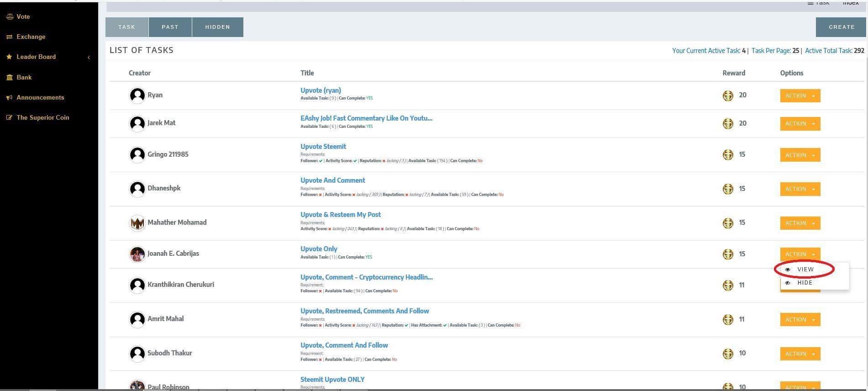
Task: Open the Upvote Steemit task link
Action: pos(323,147)
